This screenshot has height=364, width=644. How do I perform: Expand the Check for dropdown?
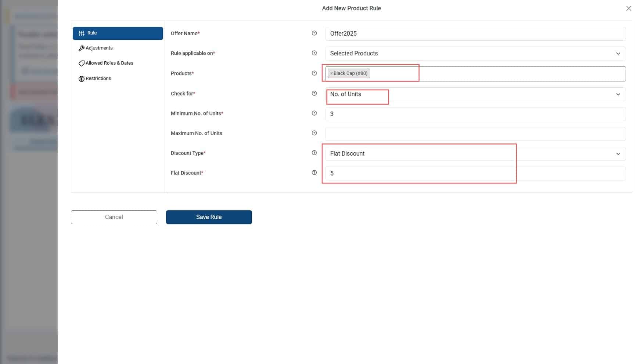pos(475,94)
